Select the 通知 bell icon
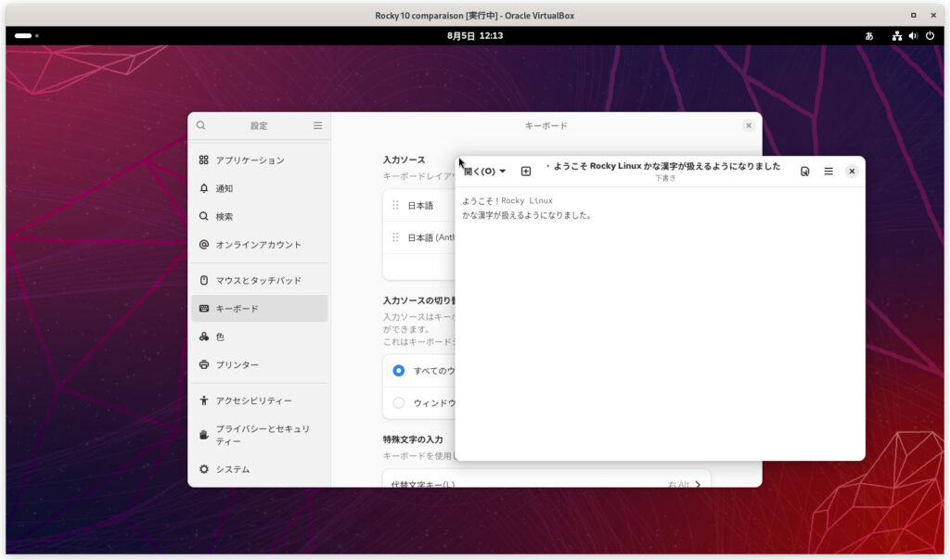 coord(203,188)
